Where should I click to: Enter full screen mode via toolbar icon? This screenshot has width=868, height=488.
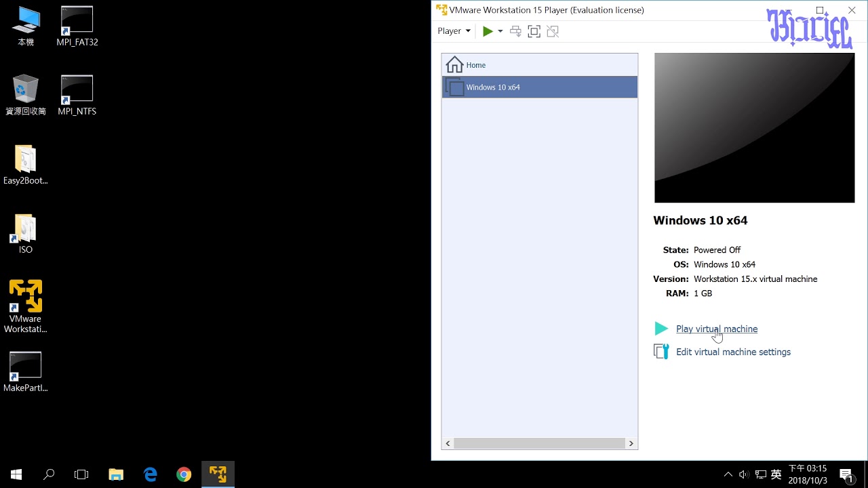click(x=534, y=31)
